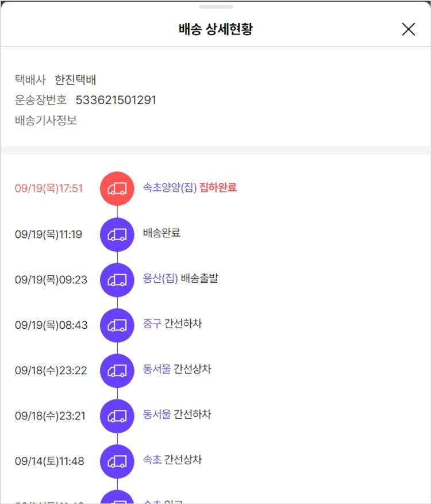Click the truck icon for 용산(집) 배송출발
Viewport: 431px width, 504px height.
(x=117, y=280)
